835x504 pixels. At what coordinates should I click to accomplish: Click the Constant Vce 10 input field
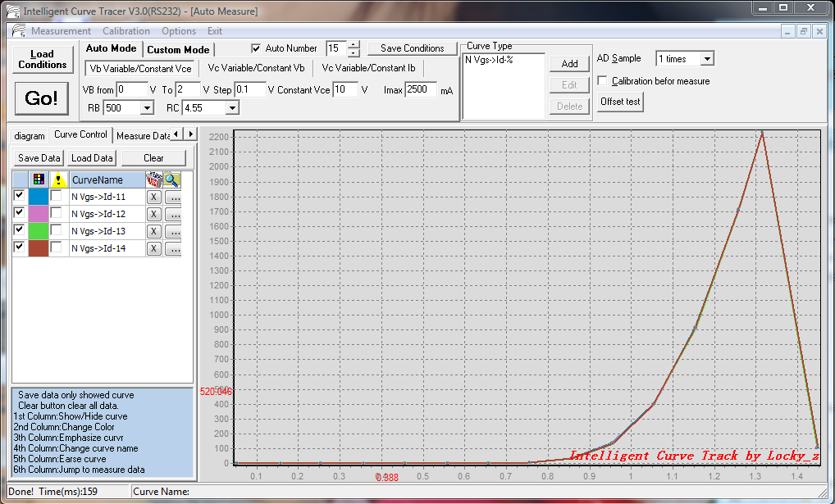345,89
